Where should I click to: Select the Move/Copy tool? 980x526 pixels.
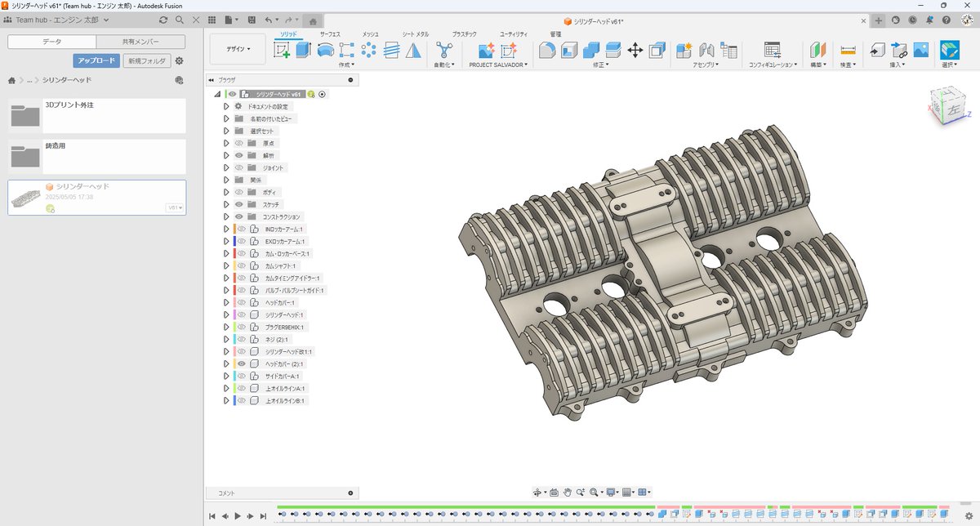[635, 50]
